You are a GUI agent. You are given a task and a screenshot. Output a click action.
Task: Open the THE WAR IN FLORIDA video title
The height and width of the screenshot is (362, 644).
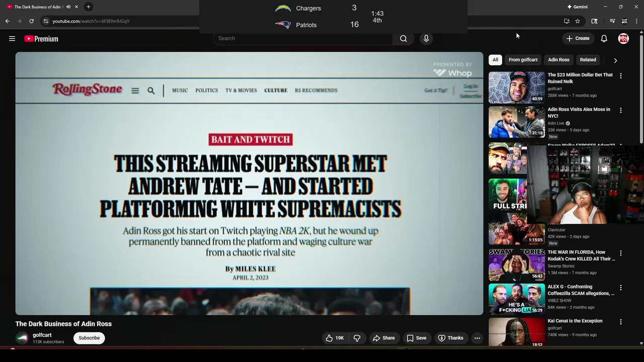pyautogui.click(x=581, y=255)
